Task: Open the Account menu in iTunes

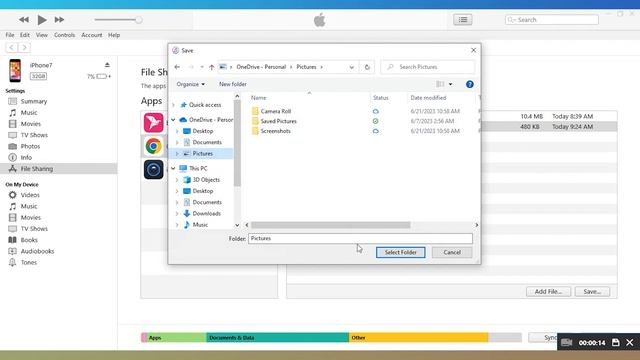Action: (91, 35)
